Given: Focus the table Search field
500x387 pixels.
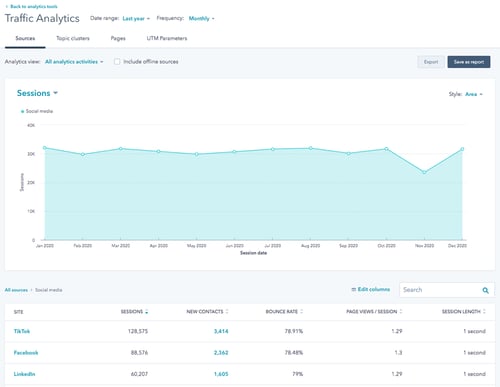Looking at the screenshot, I should coord(447,290).
